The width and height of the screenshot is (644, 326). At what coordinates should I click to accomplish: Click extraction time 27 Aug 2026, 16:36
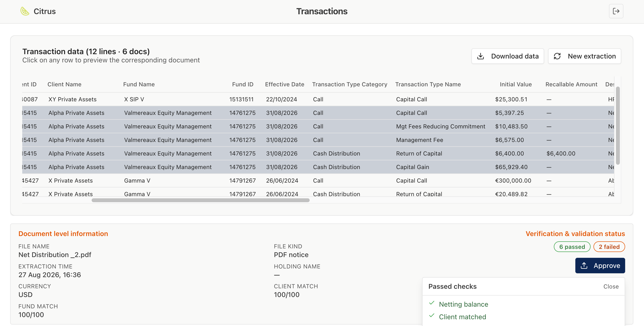click(50, 275)
